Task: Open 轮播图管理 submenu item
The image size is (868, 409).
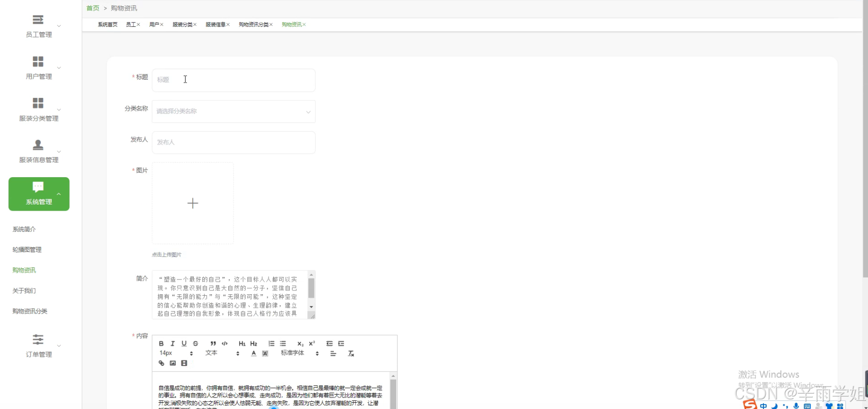Action: 27,250
